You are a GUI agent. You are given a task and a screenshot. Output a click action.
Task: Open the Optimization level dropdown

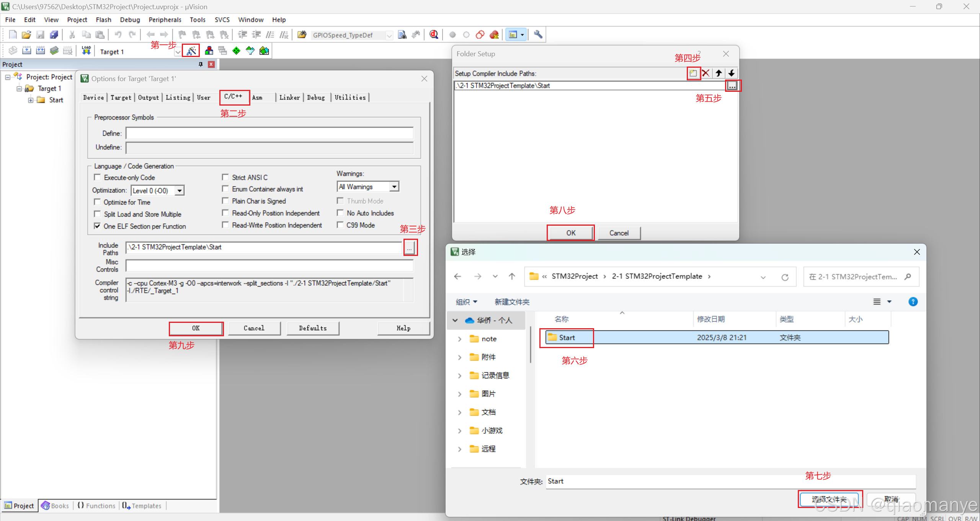coord(179,190)
